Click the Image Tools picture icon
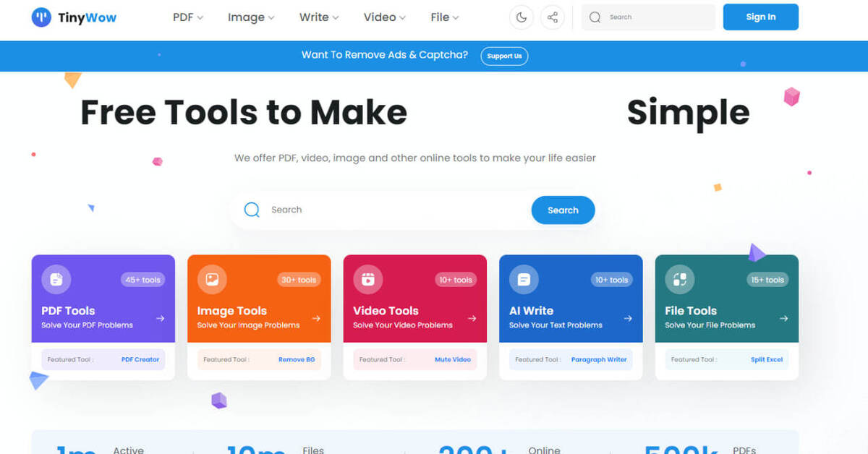 [x=212, y=279]
